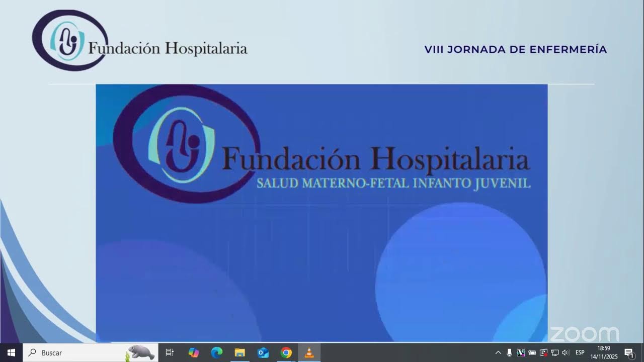Open the ESP input language selector
Viewport: 644px width, 362px height.
[580, 352]
